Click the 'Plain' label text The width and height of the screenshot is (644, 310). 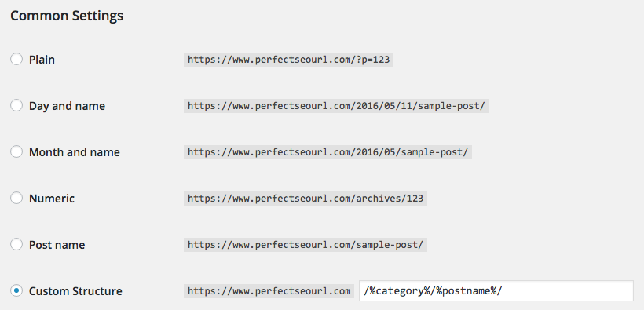coord(42,60)
